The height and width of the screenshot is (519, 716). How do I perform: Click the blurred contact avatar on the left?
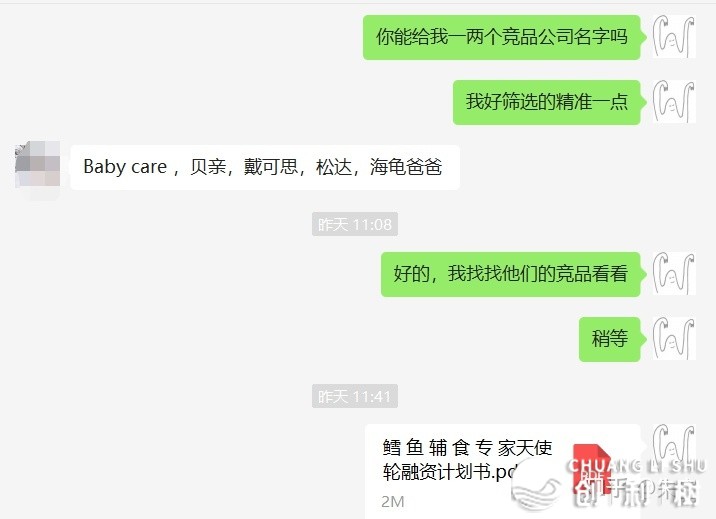pyautogui.click(x=37, y=167)
